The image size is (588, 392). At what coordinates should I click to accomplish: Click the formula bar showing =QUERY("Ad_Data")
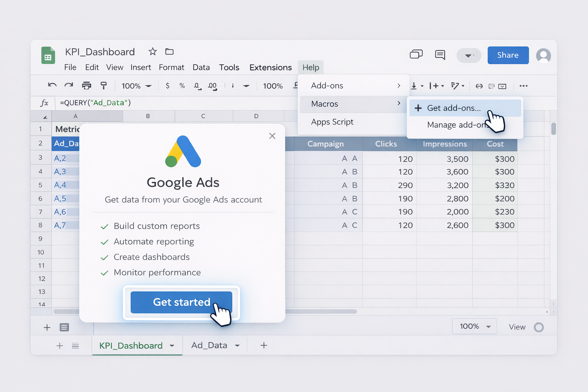[x=176, y=103]
